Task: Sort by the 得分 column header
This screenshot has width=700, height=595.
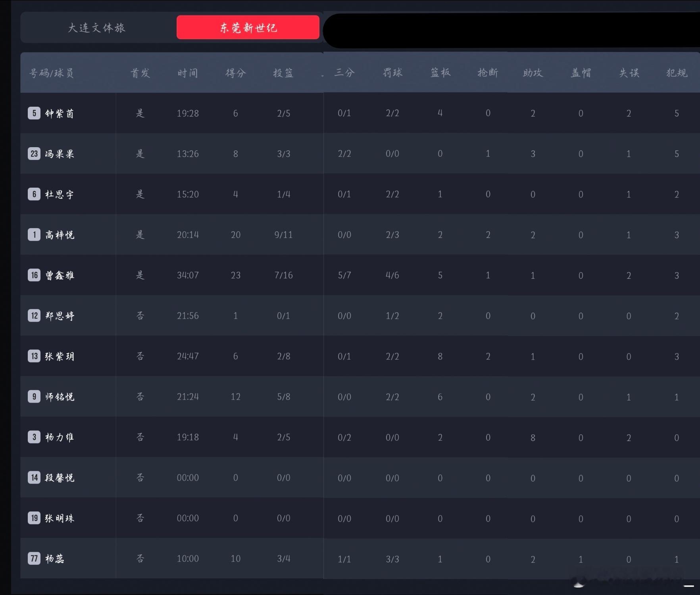Action: pos(236,73)
